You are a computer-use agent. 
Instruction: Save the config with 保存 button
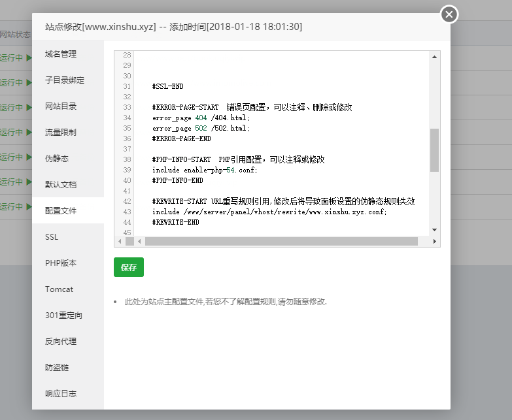click(129, 267)
